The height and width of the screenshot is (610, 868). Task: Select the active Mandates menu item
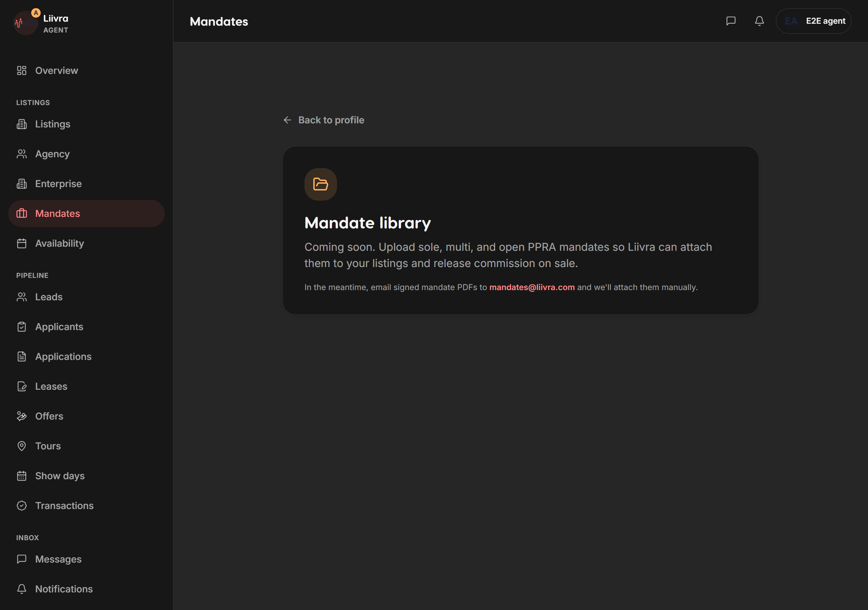86,214
